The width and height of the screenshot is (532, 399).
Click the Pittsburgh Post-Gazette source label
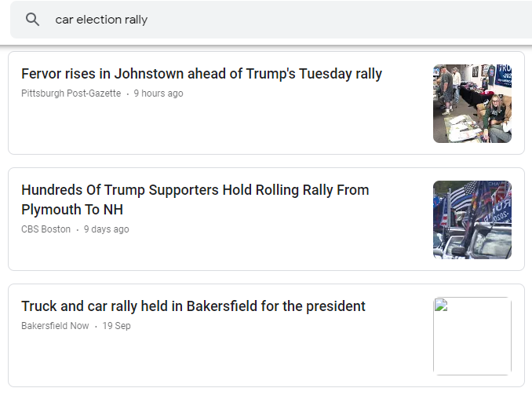71,93
